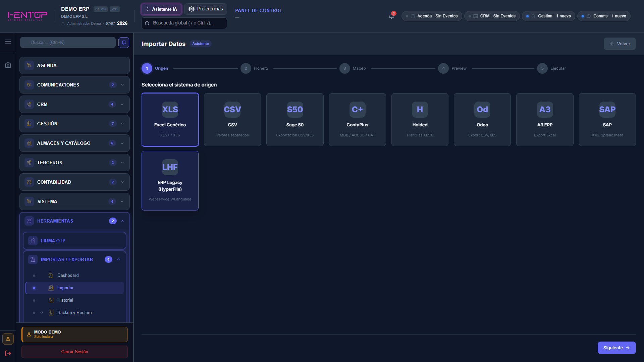644x362 pixels.
Task: Click Cerrar Sesión button
Action: click(x=74, y=352)
